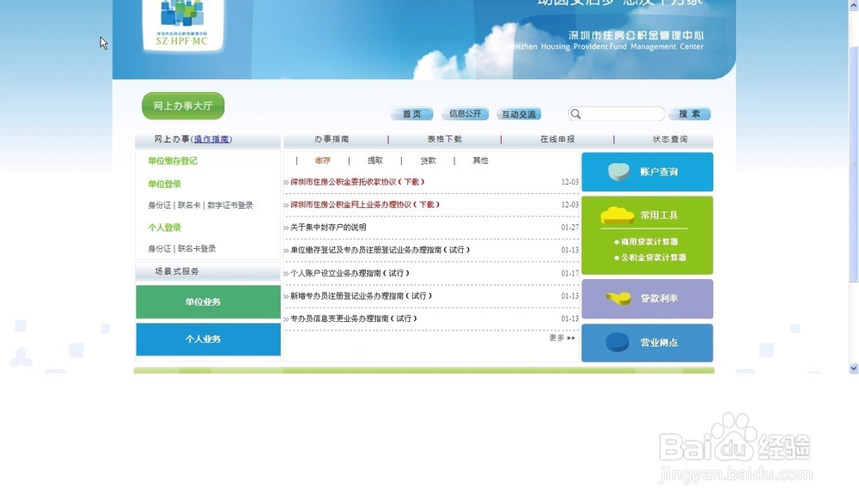
Task: Select the 互动交流 tab
Action: point(519,112)
